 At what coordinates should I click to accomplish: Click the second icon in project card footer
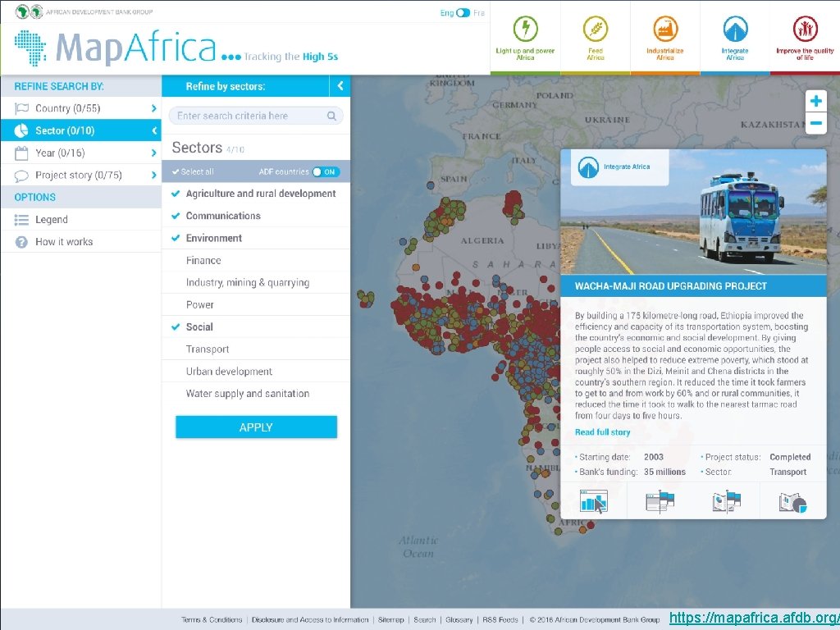[660, 501]
